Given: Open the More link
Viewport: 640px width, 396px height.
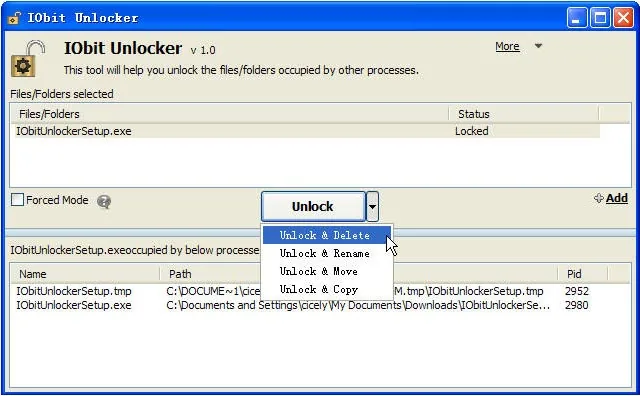Looking at the screenshot, I should click(507, 46).
